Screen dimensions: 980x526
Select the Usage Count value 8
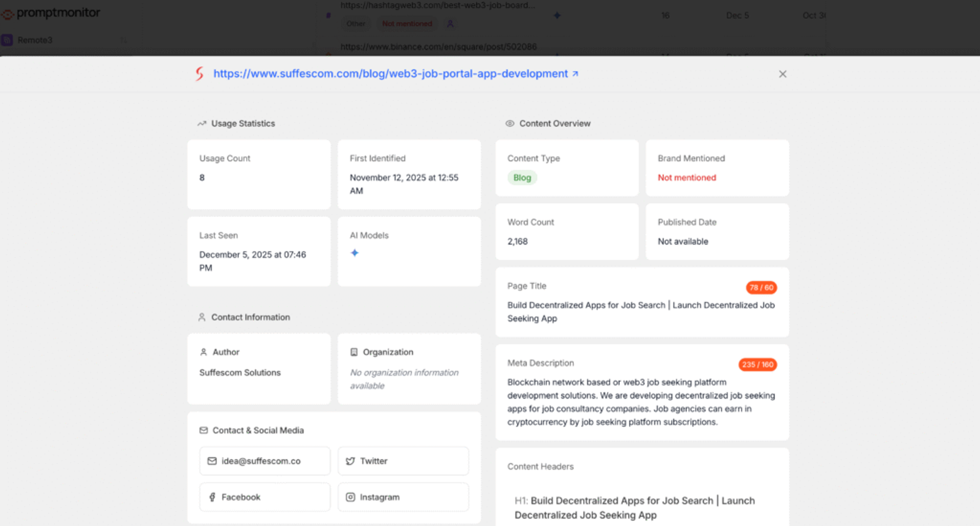(202, 178)
